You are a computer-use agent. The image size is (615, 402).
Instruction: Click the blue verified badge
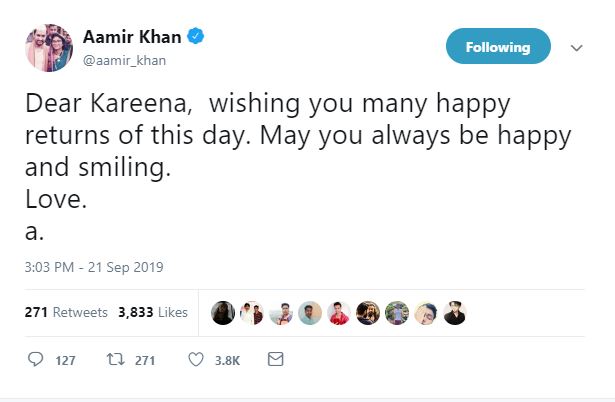click(x=198, y=39)
